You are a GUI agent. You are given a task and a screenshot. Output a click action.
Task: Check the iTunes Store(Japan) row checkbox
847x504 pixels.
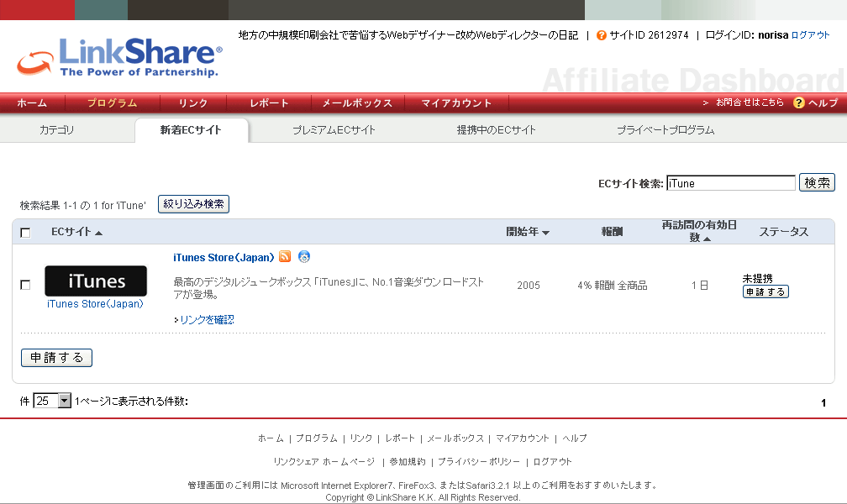(x=25, y=285)
